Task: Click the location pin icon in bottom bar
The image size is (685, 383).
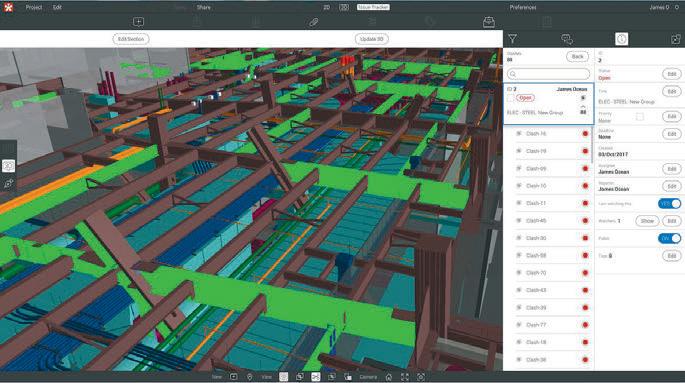Action: tap(249, 377)
